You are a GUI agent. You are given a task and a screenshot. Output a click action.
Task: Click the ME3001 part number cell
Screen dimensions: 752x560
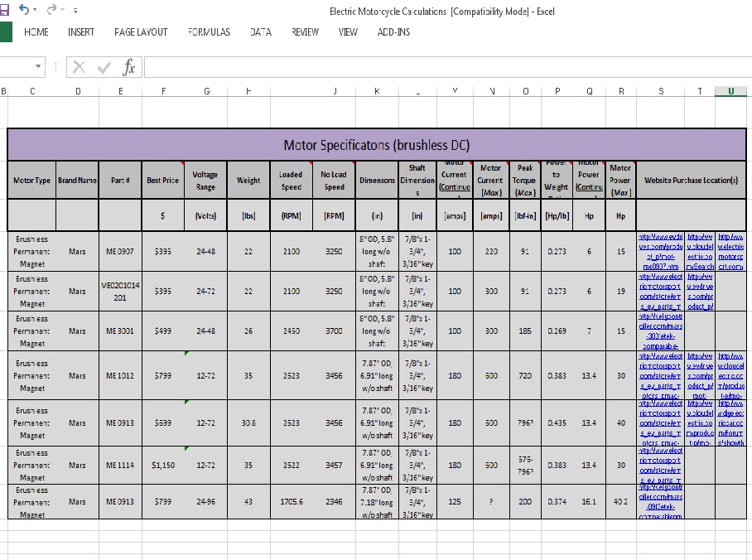click(120, 331)
